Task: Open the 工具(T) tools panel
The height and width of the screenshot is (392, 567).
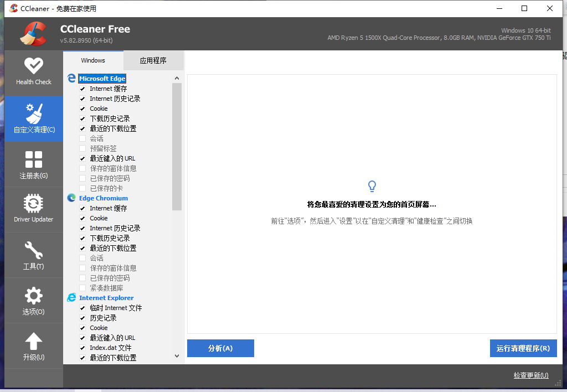Action: 34,255
